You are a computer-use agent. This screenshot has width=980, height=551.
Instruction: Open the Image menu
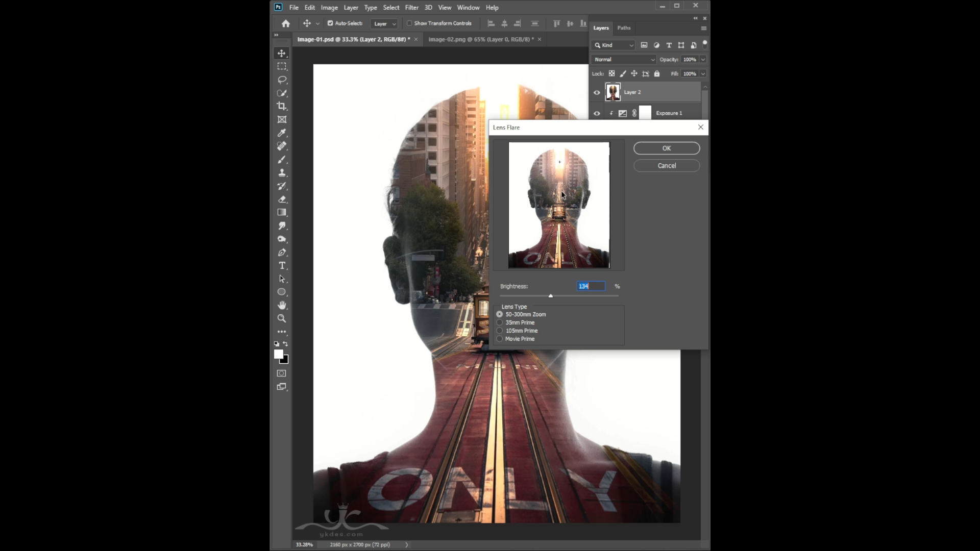[329, 8]
